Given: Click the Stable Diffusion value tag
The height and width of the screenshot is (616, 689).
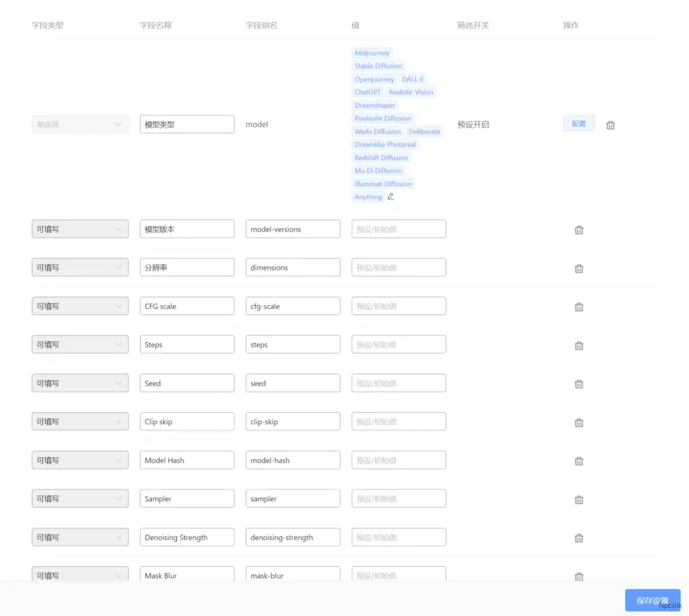Looking at the screenshot, I should tap(378, 66).
